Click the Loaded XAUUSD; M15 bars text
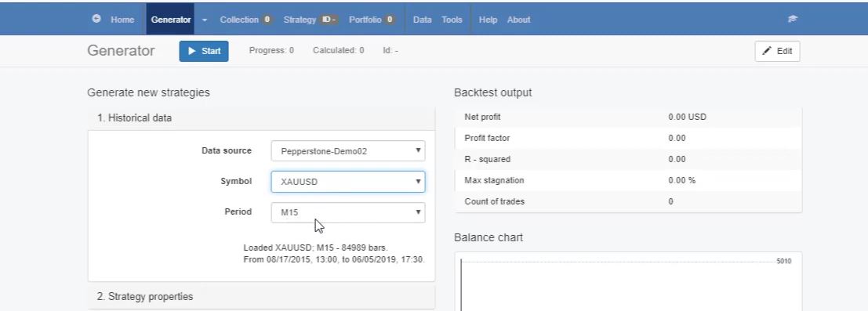The image size is (868, 311). tap(315, 248)
